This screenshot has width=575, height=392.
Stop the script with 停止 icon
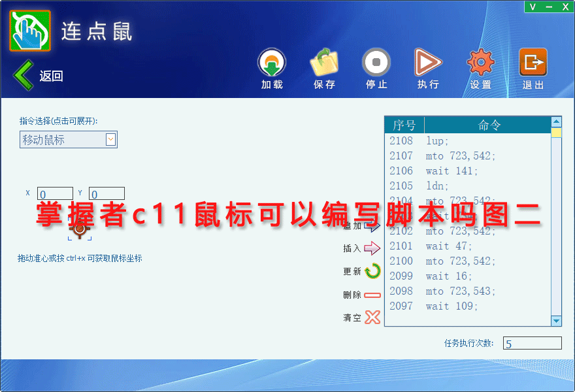pos(376,62)
